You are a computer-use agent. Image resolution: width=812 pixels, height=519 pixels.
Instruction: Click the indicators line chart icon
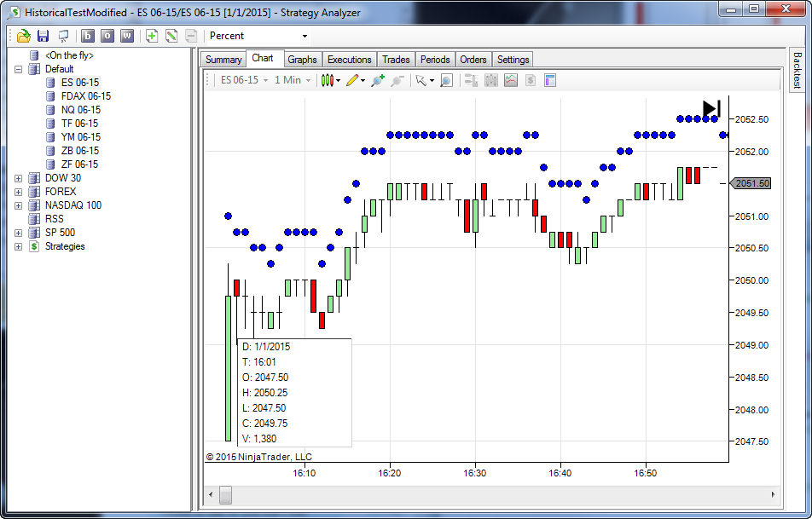click(511, 80)
